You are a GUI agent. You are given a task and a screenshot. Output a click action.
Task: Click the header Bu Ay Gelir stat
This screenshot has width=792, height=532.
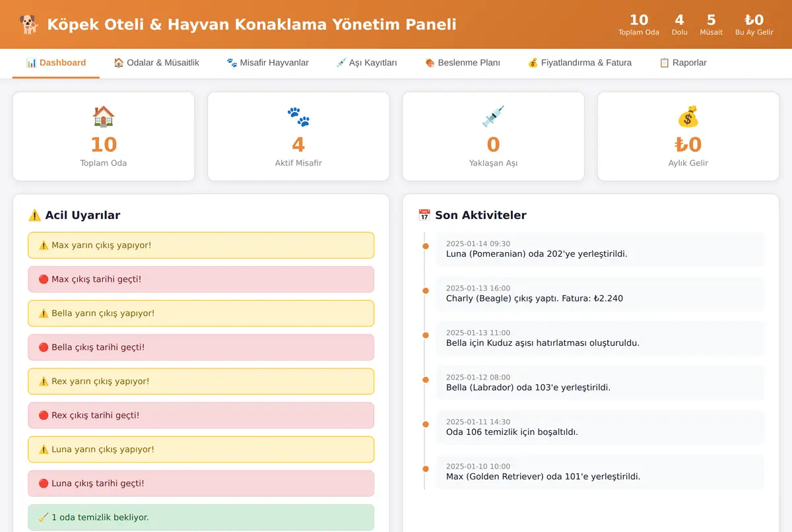click(754, 24)
